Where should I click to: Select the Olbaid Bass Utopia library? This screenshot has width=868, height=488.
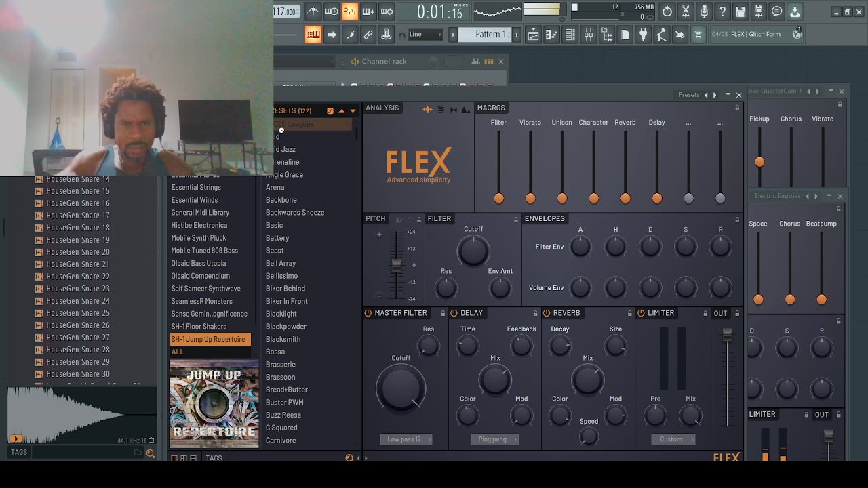(x=199, y=263)
